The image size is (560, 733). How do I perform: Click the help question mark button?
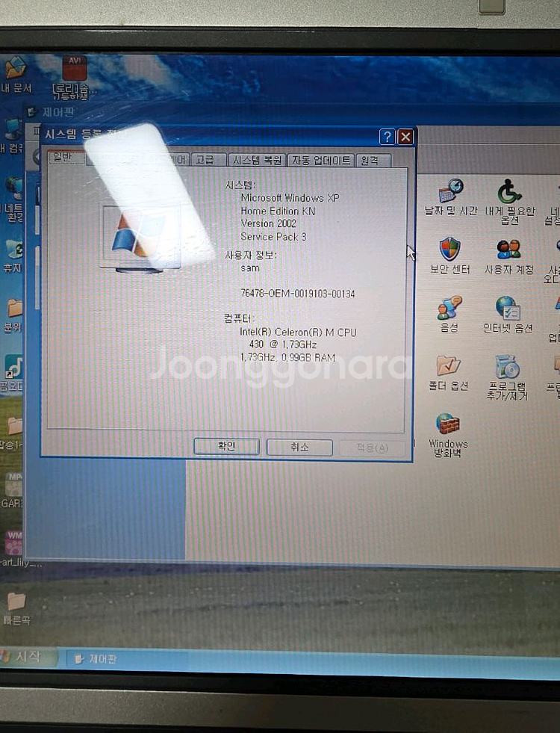388,137
